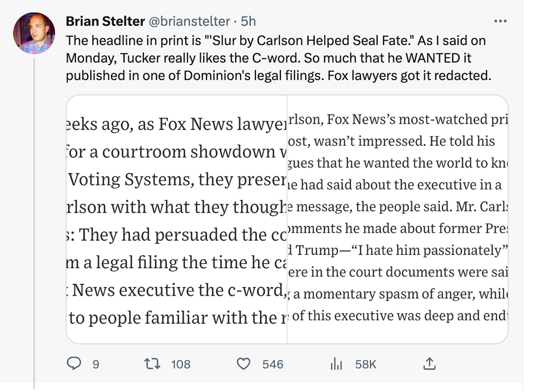The width and height of the screenshot is (541, 392).
Task: Click the Brian Stelter display name
Action: click(105, 21)
